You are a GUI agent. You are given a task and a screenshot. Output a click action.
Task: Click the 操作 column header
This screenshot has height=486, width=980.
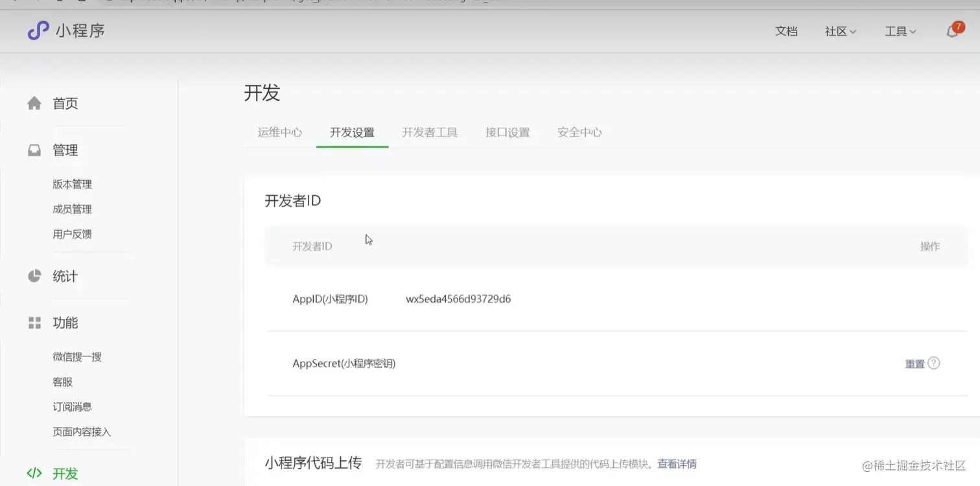[x=930, y=246]
